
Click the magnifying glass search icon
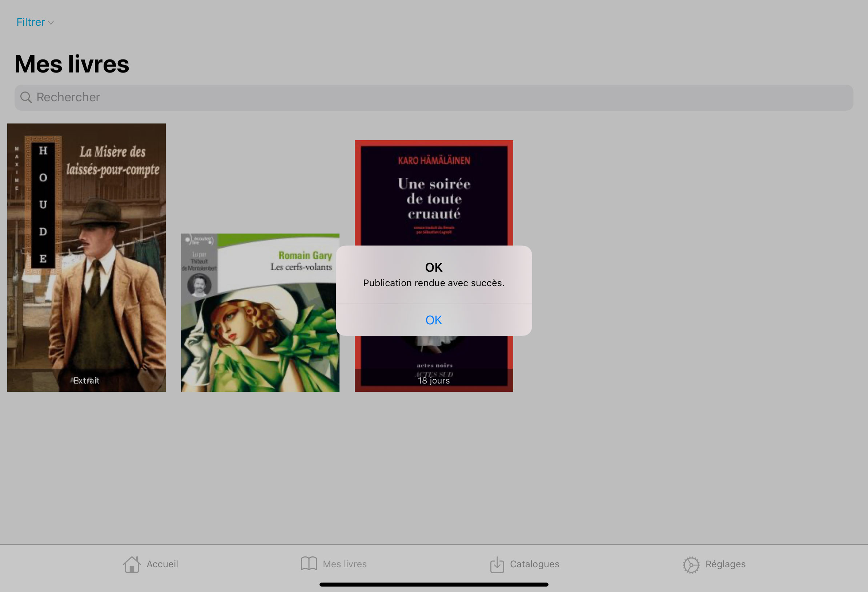(x=26, y=97)
